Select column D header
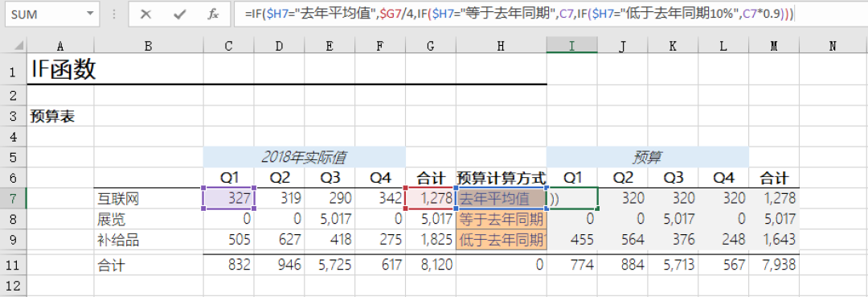 pyautogui.click(x=279, y=46)
